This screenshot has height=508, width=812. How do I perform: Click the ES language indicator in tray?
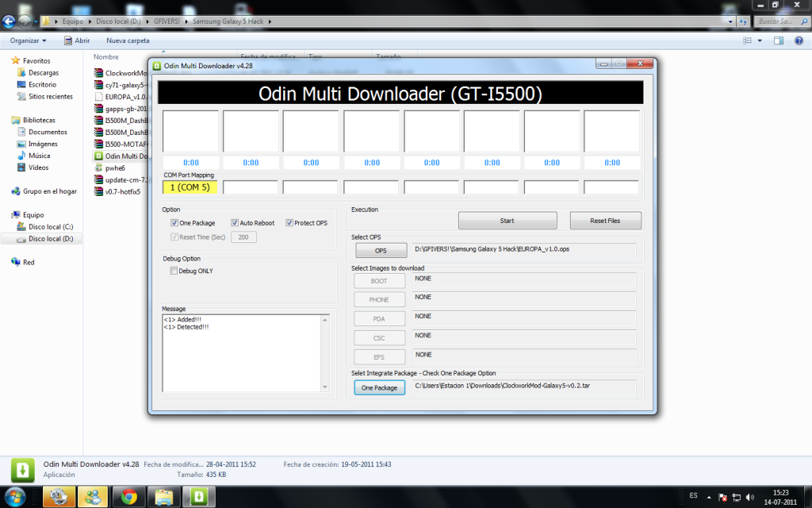693,495
